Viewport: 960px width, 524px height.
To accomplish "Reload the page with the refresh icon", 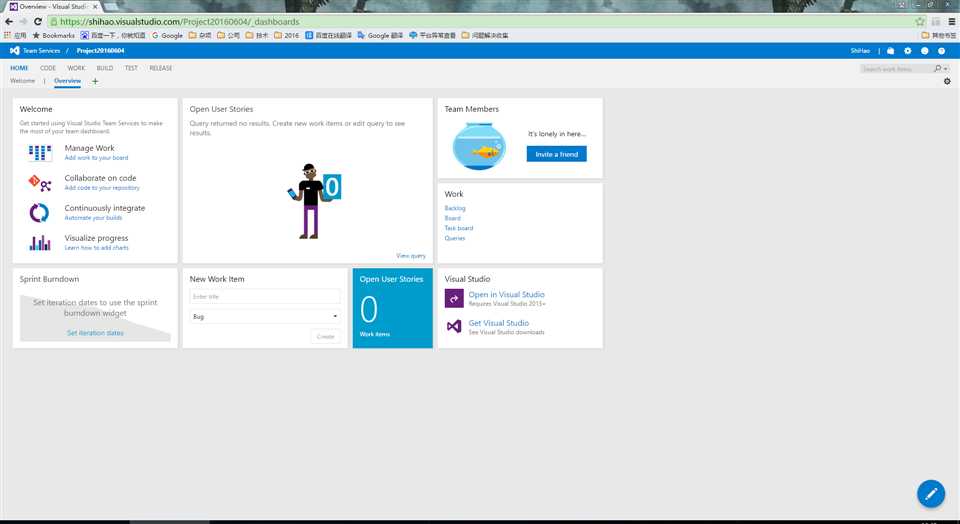I will [38, 21].
